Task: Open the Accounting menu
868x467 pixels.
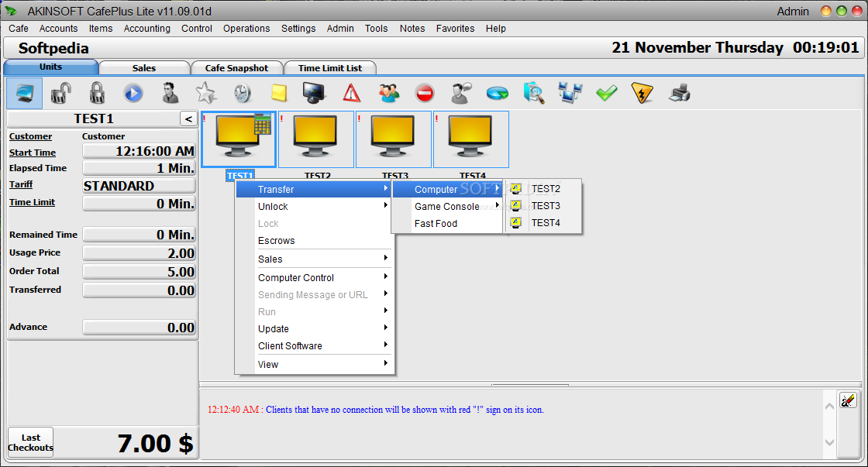Action: point(146,28)
